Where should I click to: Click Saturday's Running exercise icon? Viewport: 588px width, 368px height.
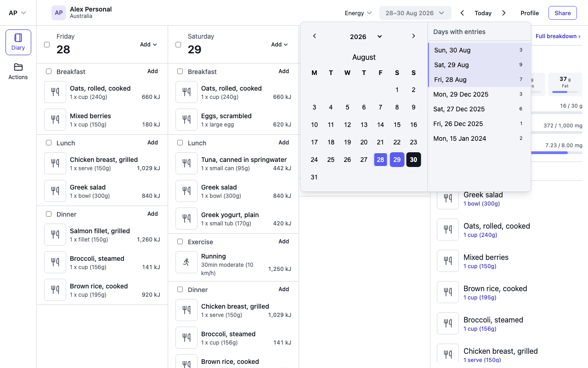point(187,262)
